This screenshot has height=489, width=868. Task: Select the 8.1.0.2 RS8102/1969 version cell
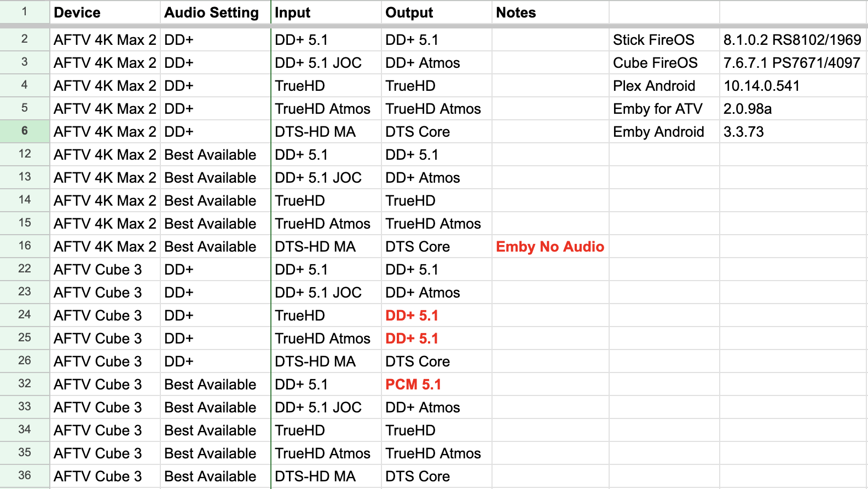coord(792,40)
